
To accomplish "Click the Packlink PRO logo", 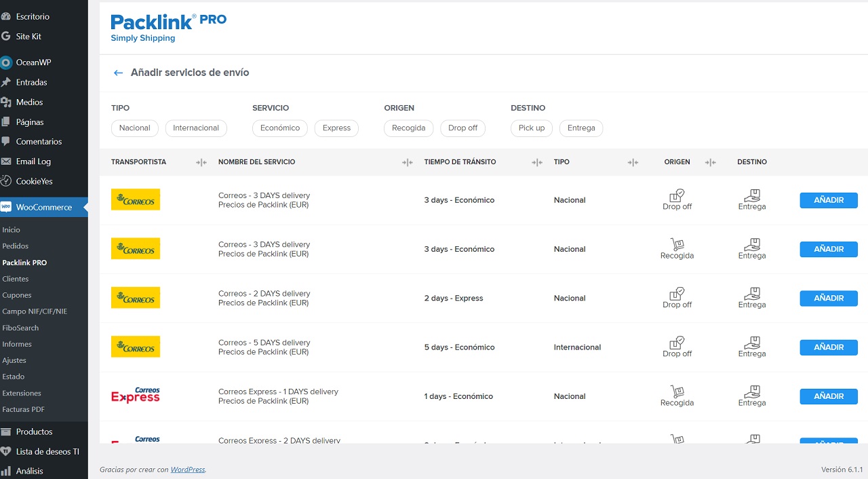I will coord(168,28).
